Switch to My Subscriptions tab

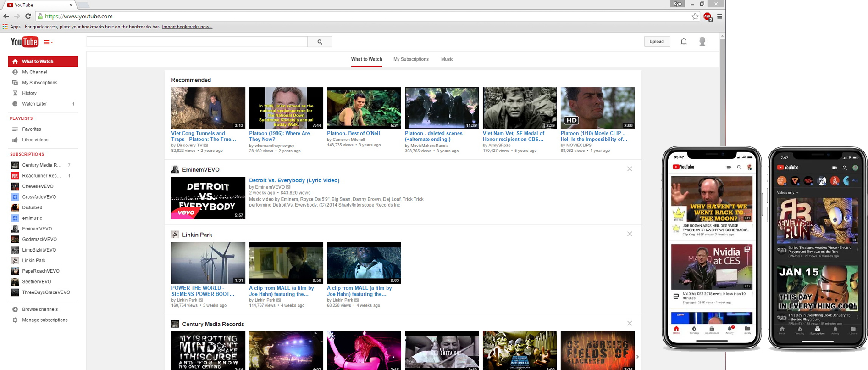pyautogui.click(x=411, y=59)
